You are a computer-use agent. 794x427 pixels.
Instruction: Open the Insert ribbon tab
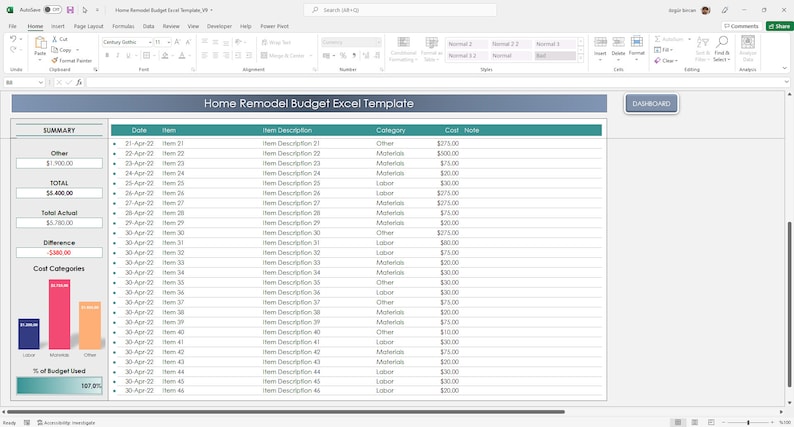[x=57, y=26]
